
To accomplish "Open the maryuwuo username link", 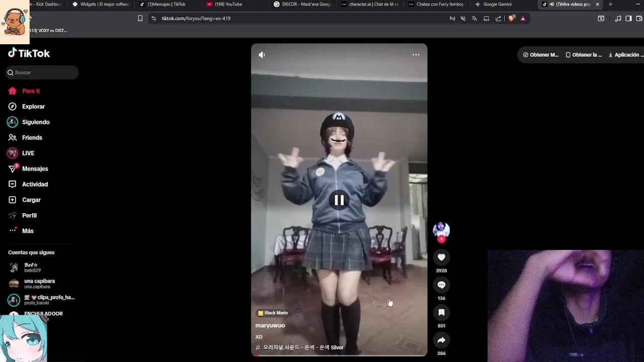I will 270,325.
